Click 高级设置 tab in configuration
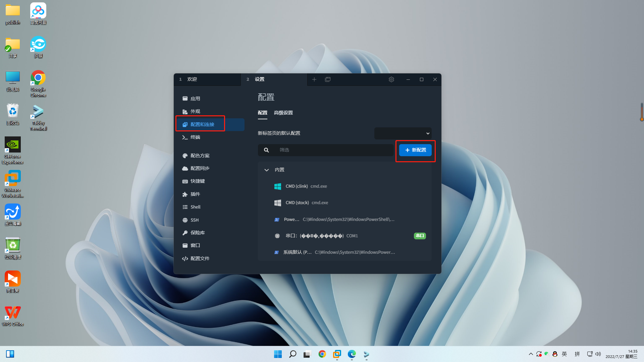 pyautogui.click(x=283, y=112)
